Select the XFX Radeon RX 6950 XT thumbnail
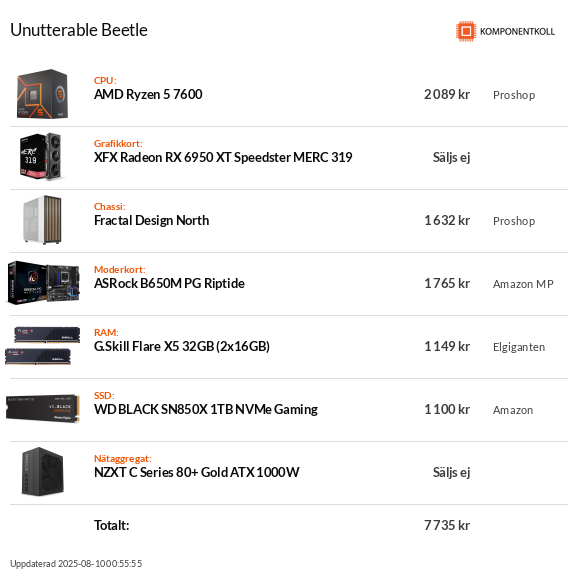The height and width of the screenshot is (577, 577). (40, 157)
